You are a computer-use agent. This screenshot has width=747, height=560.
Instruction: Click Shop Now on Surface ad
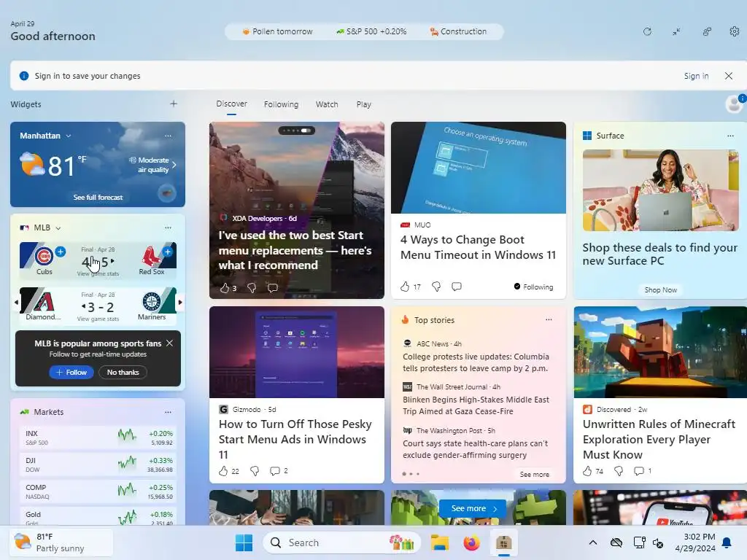coord(660,289)
